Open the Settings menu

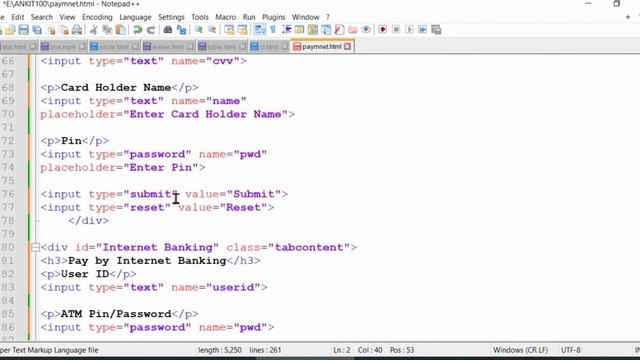(x=171, y=17)
